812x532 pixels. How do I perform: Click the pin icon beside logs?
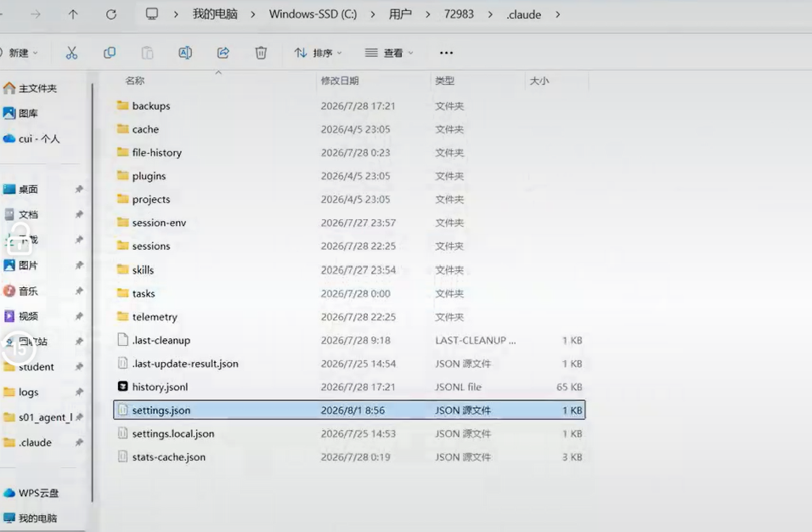79,392
